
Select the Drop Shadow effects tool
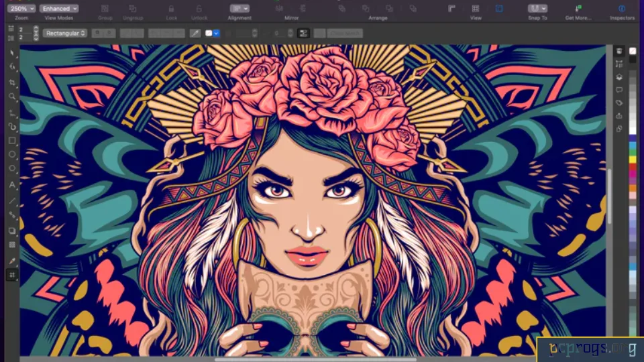12,231
